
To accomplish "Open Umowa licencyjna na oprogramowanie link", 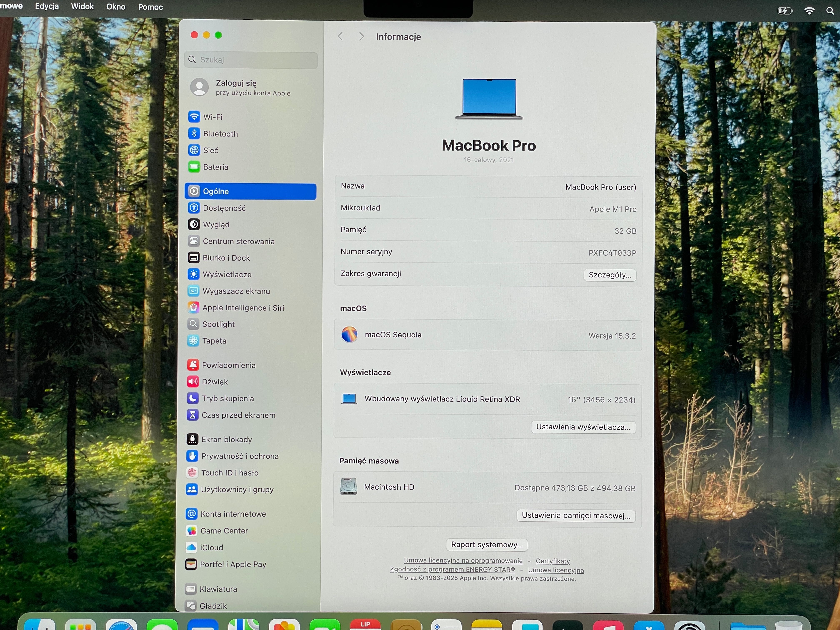I will point(463,560).
